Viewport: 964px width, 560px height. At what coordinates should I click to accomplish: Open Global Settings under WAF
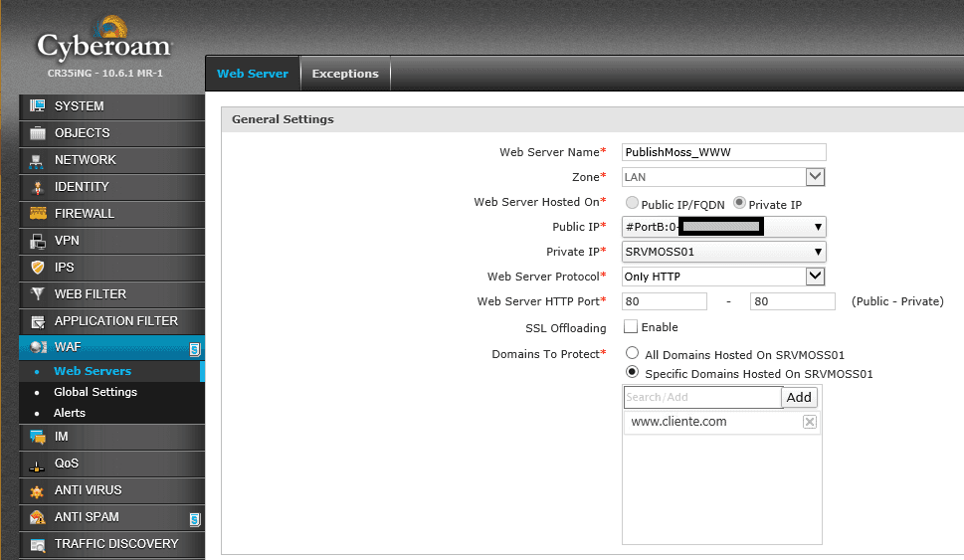coord(96,392)
